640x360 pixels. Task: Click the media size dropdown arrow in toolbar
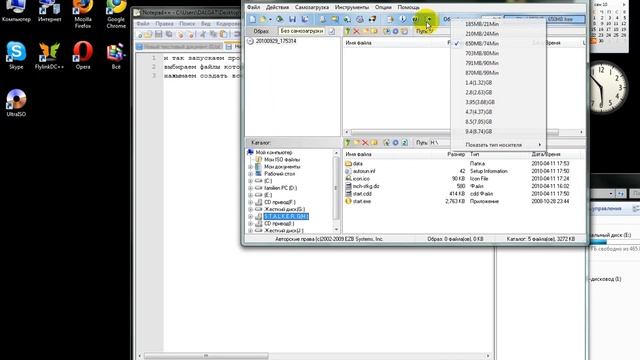429,19
